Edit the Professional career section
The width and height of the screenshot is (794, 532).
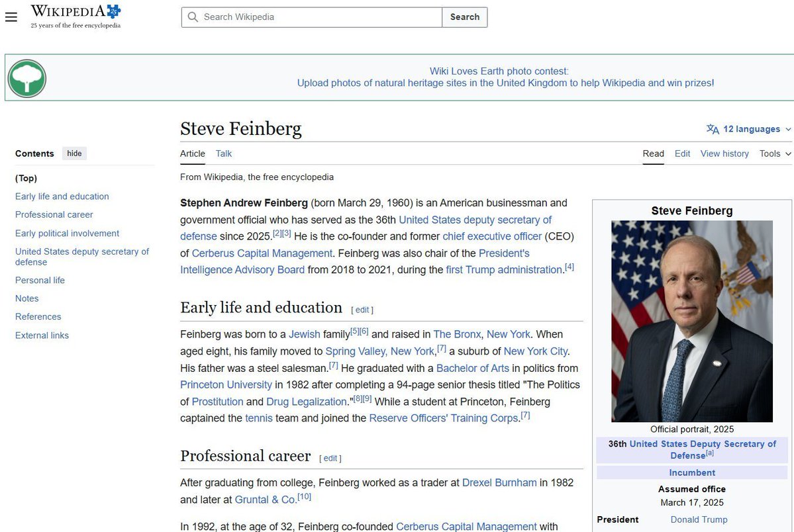click(x=330, y=458)
